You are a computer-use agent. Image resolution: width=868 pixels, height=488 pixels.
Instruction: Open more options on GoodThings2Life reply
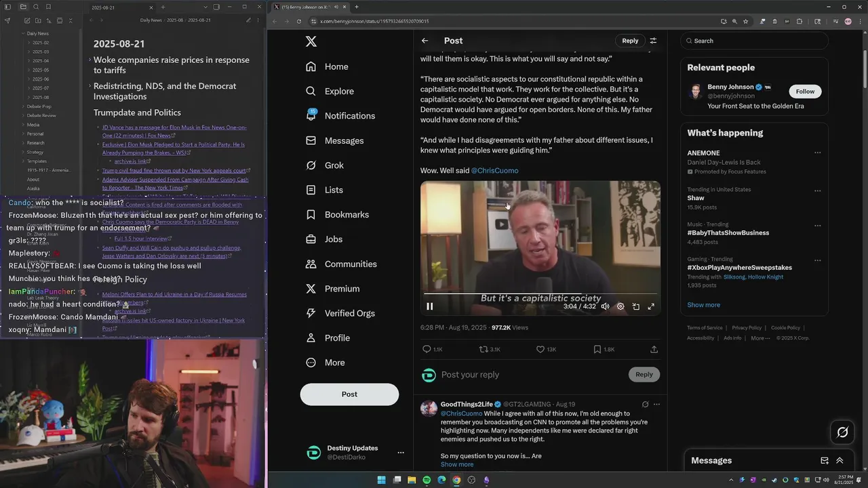656,405
